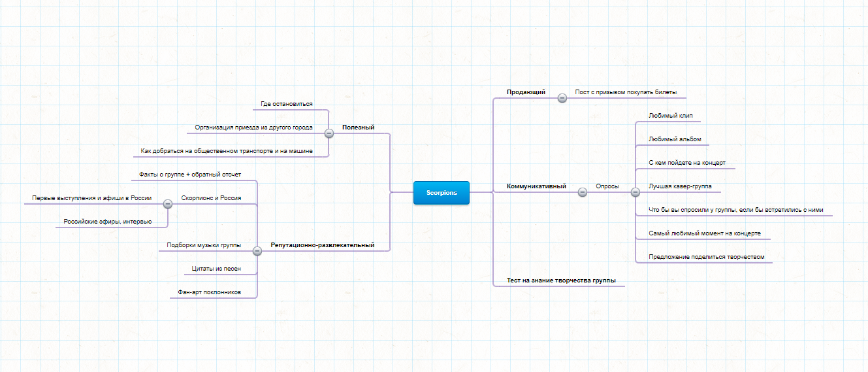This screenshot has width=868, height=372.
Task: Collapse the Репутационно-развлекательный branch
Action: 257,251
